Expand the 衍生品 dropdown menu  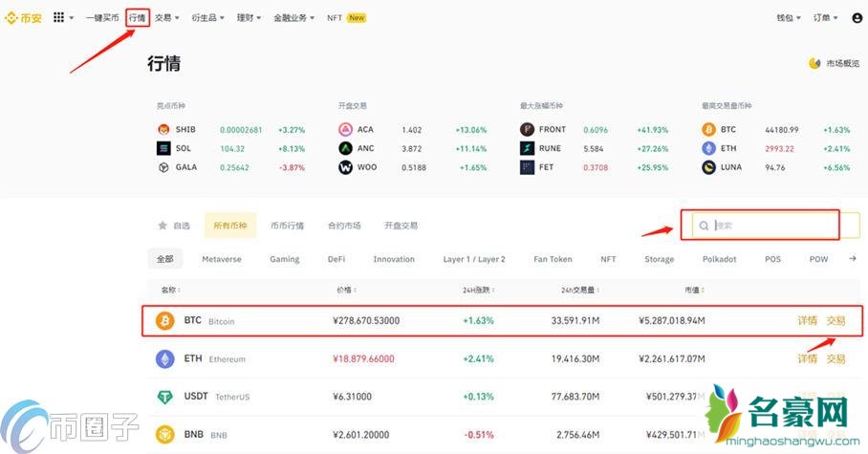point(209,17)
